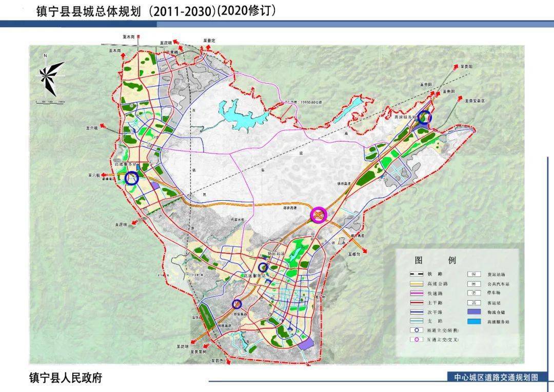Image resolution: width=554 pixels, height=392 pixels.
Task: Click the red arrow next to 至百色
Action: coord(228,362)
